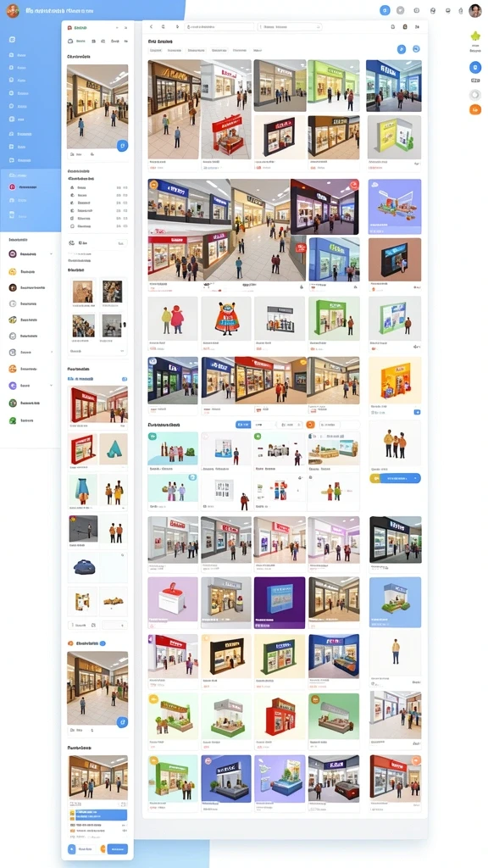Select the bright green icon item ending the sidebar list
The width and height of the screenshot is (488, 868).
pyautogui.click(x=12, y=420)
